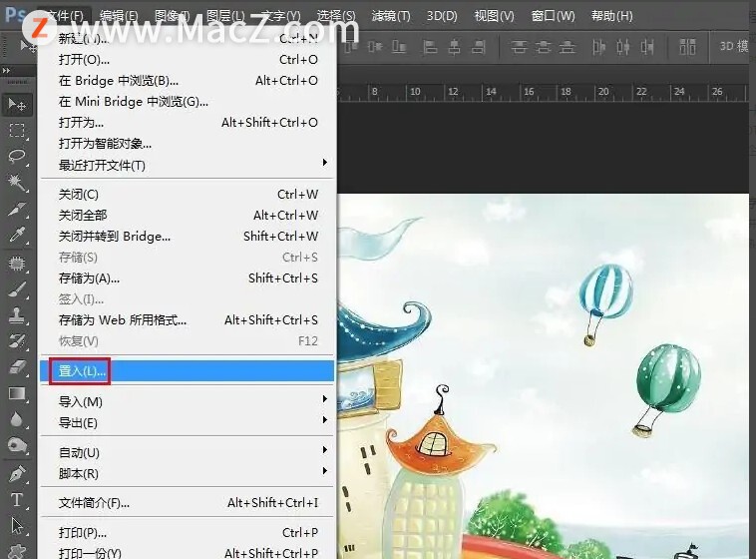
Task: Pick the Eraser tool
Action: pos(17,367)
